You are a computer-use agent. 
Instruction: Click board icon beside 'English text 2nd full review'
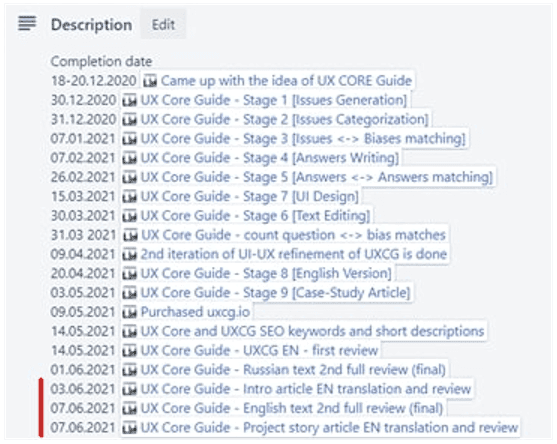129,408
